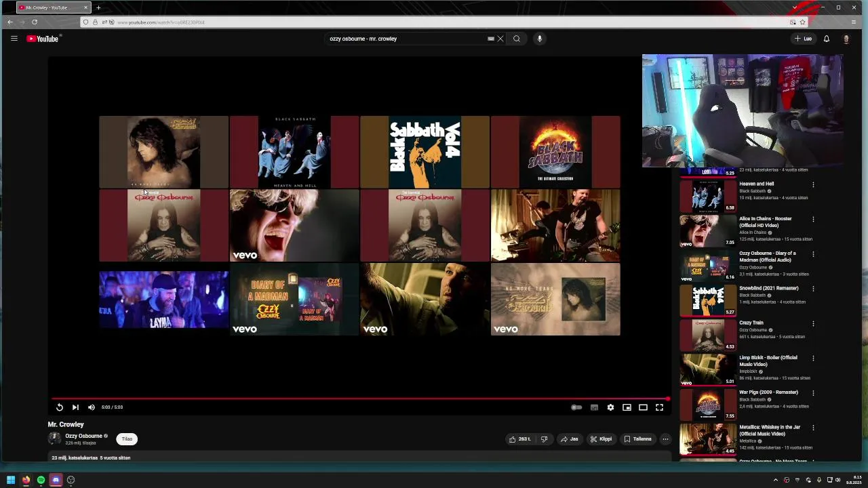The height and width of the screenshot is (488, 868).
Task: Open YouTube hamburger guide menu
Action: click(14, 39)
